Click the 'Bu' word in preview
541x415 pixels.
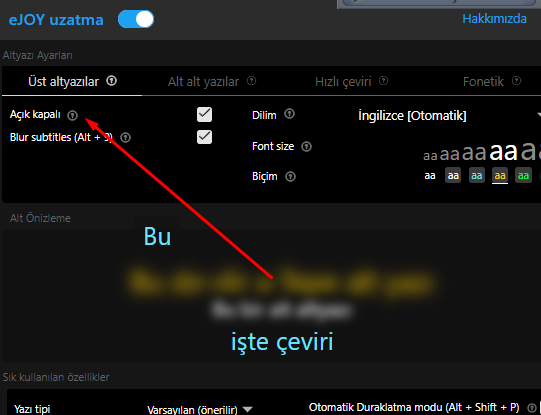coord(157,237)
